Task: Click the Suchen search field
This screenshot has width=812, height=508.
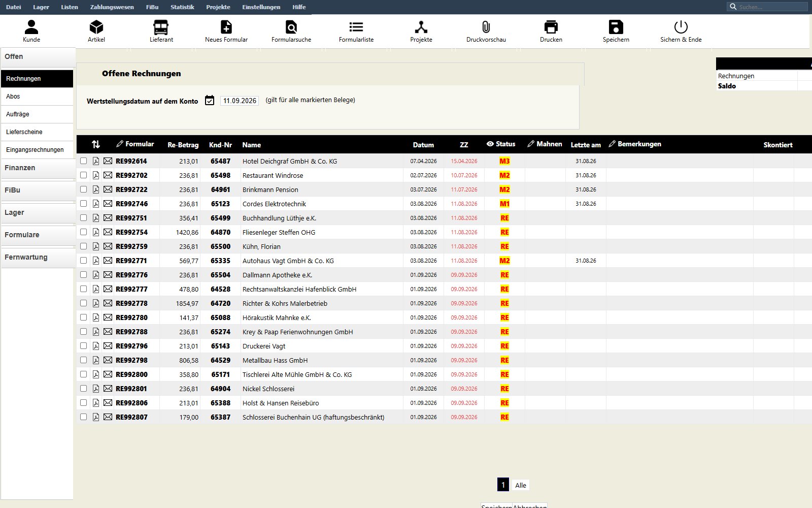Action: (767, 7)
